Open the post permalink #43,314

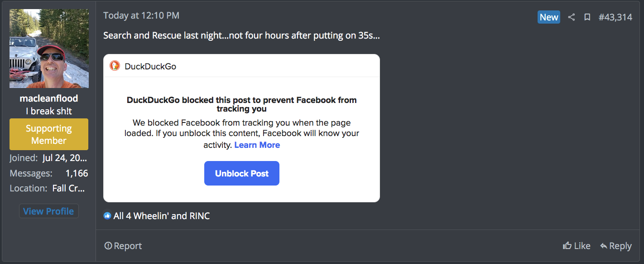tap(615, 17)
